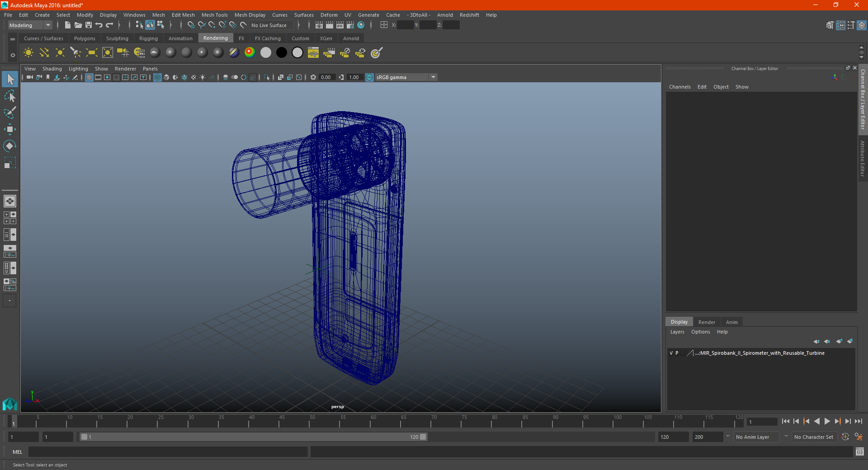Open the No Live Surface field

point(271,25)
